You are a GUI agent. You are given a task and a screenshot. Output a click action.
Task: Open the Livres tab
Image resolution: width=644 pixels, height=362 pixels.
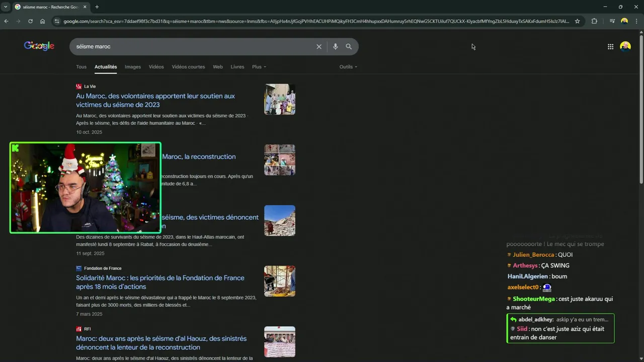(x=237, y=67)
